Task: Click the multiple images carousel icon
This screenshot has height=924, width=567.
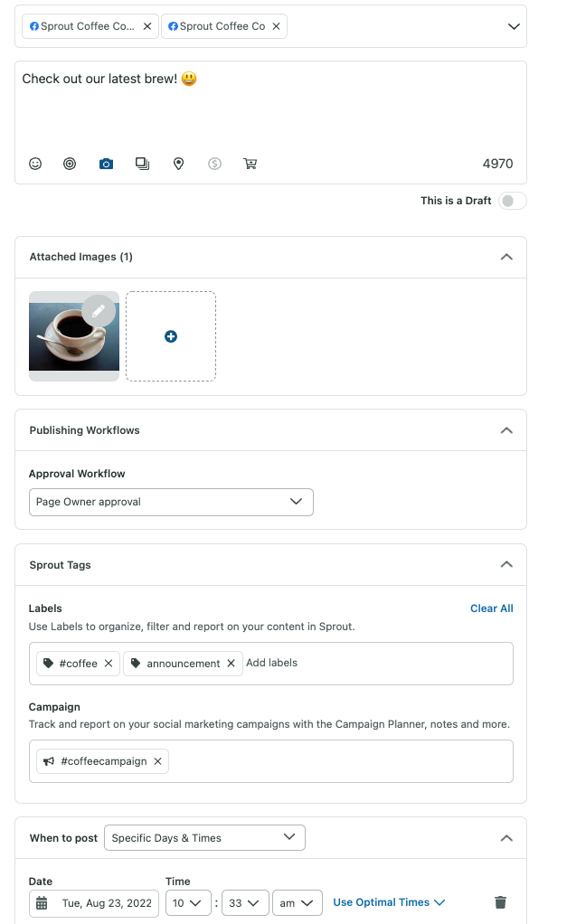Action: click(x=142, y=164)
